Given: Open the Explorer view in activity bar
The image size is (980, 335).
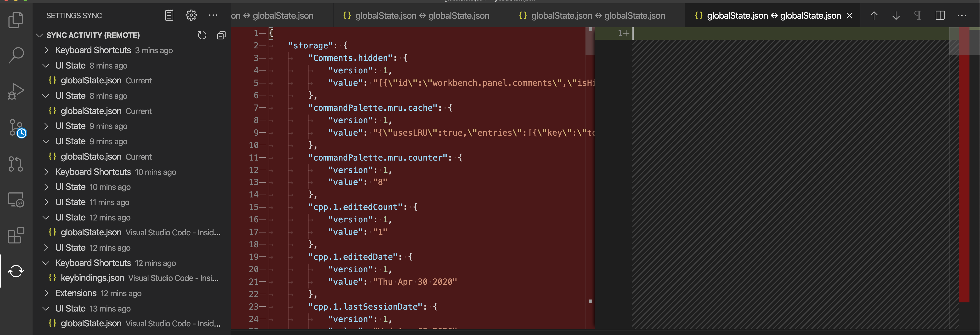Looking at the screenshot, I should click(x=16, y=20).
